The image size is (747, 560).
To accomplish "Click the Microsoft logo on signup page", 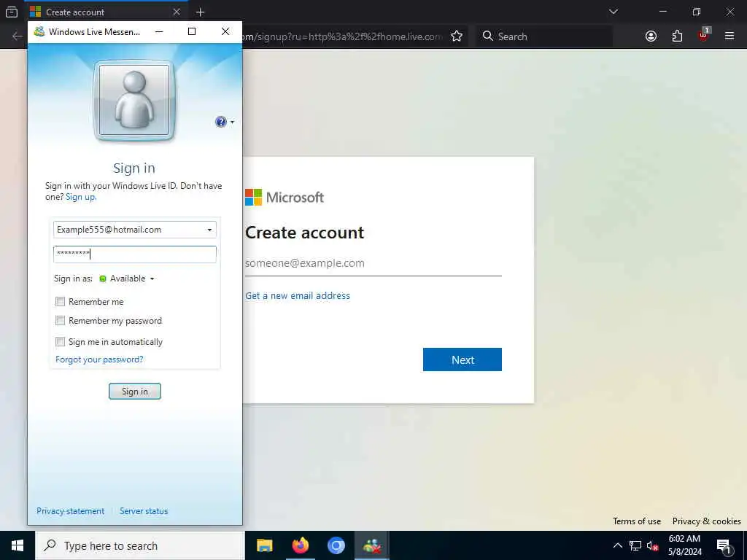I will tap(285, 197).
